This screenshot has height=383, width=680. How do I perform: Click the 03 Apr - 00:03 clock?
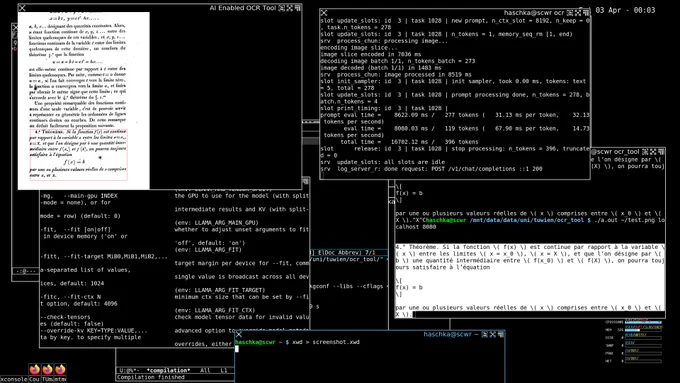coord(625,10)
